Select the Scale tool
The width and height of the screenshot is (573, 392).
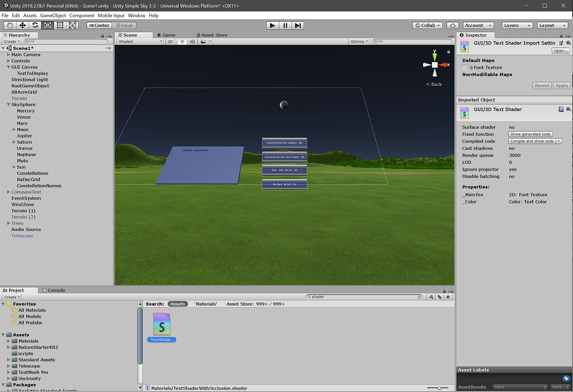[48, 25]
